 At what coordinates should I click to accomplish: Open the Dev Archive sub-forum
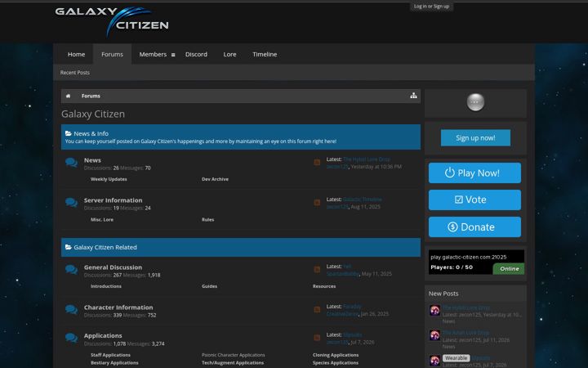[215, 179]
